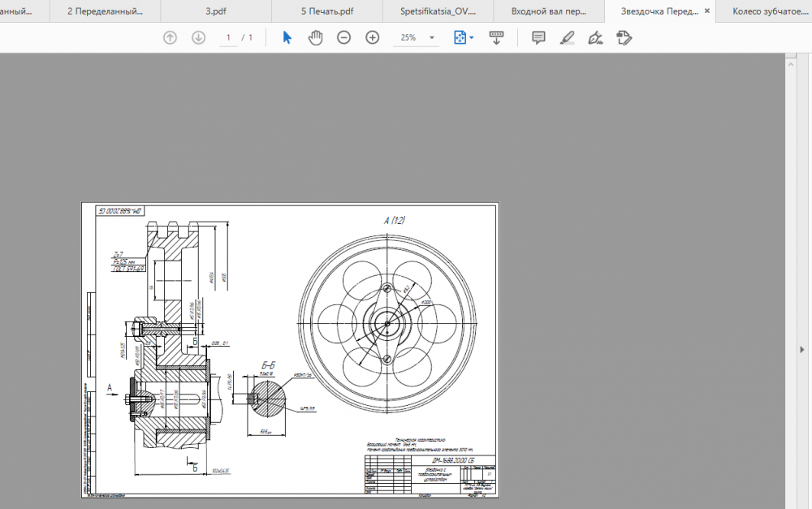Open the 25% zoom level dropdown

point(431,37)
